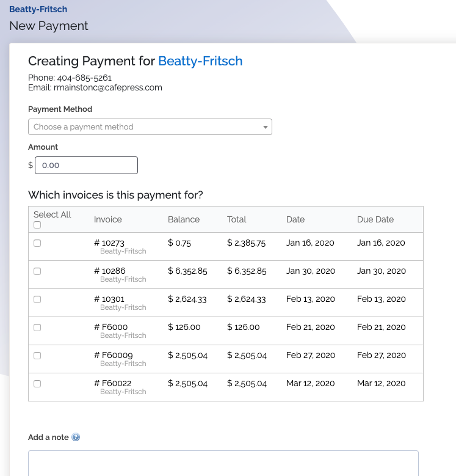Click the Date column header
Image resolution: width=456 pixels, height=476 pixels.
(x=295, y=219)
